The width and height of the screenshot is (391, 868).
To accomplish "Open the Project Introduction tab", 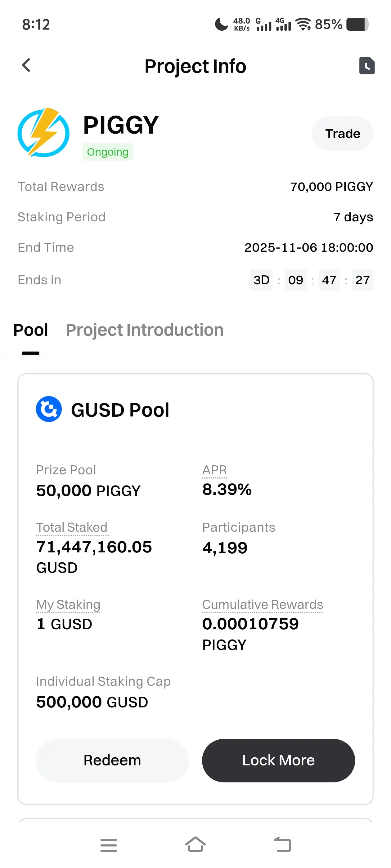I will [145, 330].
